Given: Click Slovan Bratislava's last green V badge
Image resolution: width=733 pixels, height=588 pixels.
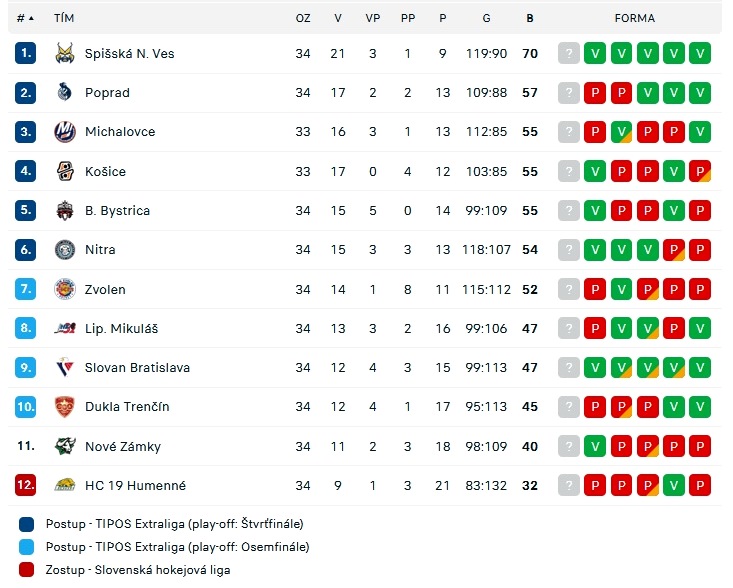Looking at the screenshot, I should 700,367.
